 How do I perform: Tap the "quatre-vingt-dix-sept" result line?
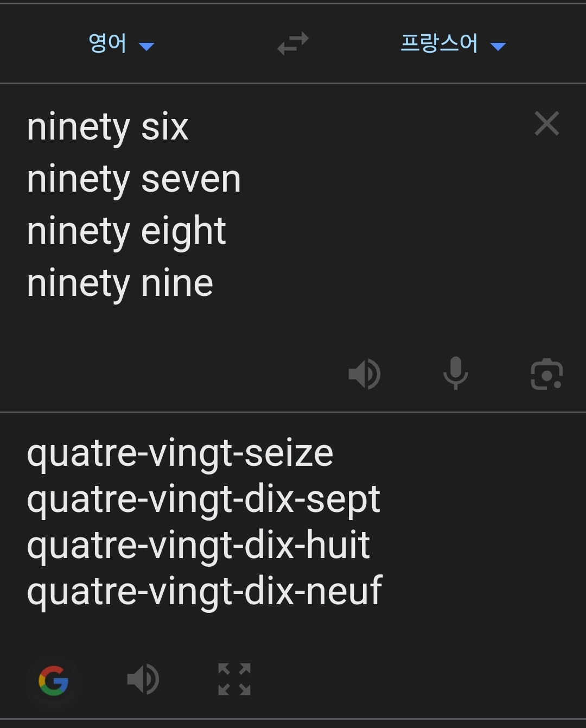203,499
